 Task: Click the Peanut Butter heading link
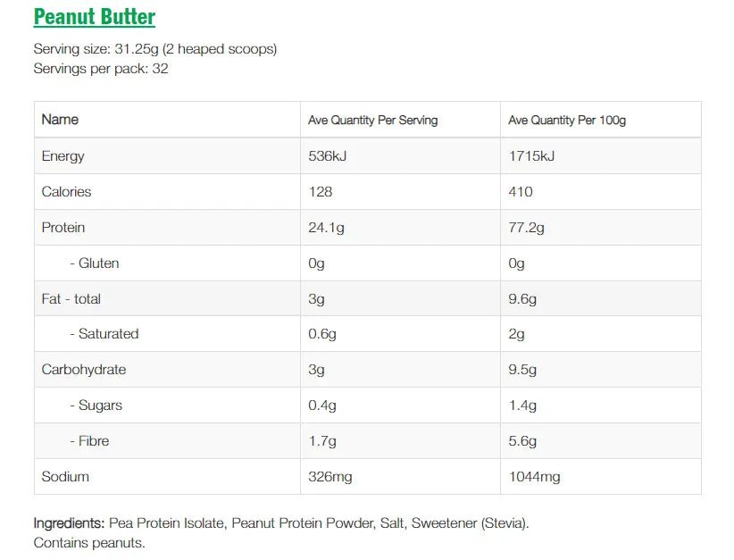94,17
